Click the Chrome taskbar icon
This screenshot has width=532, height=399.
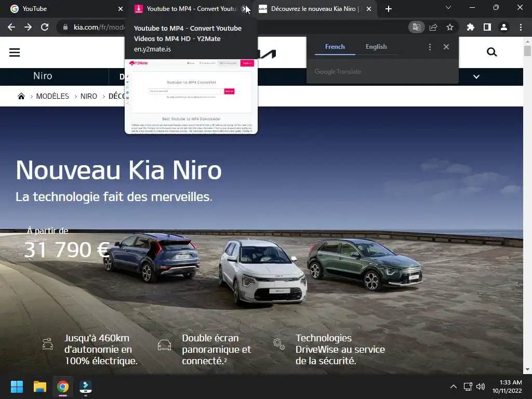pos(63,387)
